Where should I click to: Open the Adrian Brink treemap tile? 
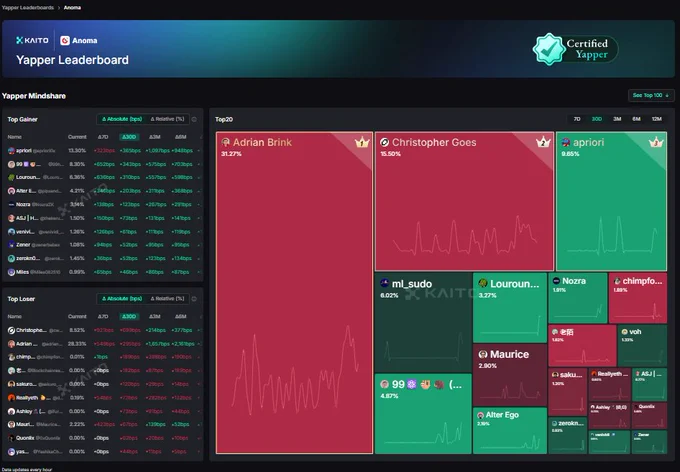294,293
